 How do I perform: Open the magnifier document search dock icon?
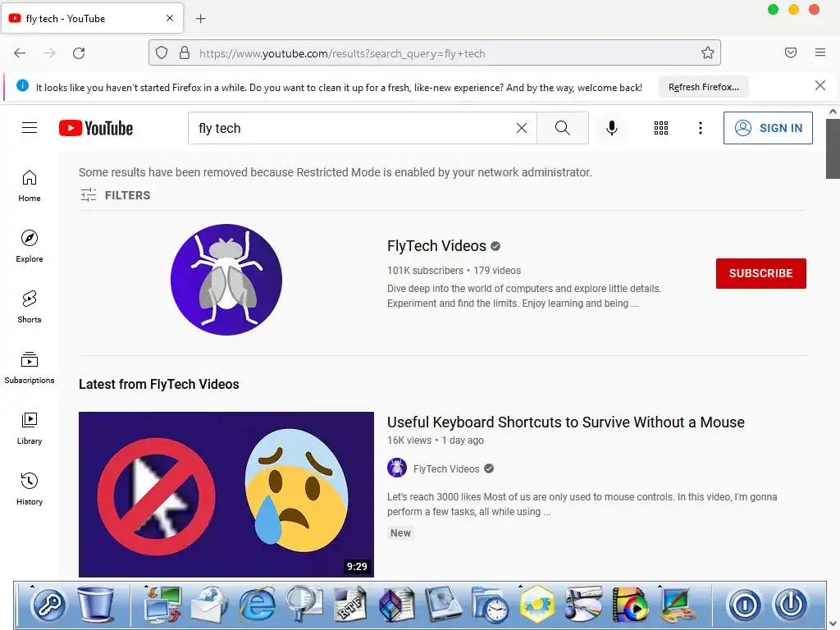coord(304,605)
